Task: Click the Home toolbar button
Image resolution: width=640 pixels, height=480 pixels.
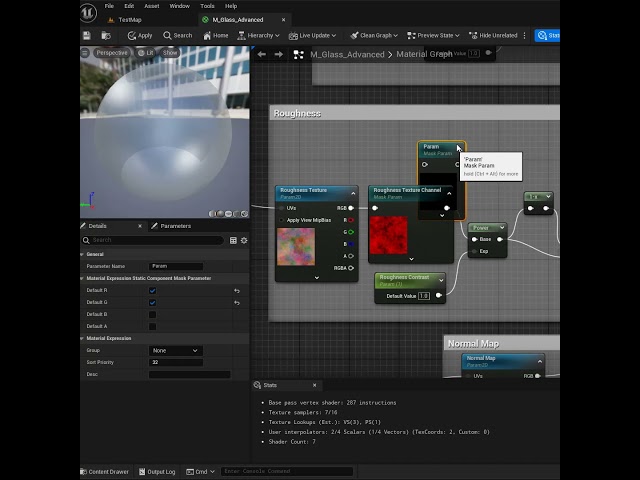Action: pos(216,36)
